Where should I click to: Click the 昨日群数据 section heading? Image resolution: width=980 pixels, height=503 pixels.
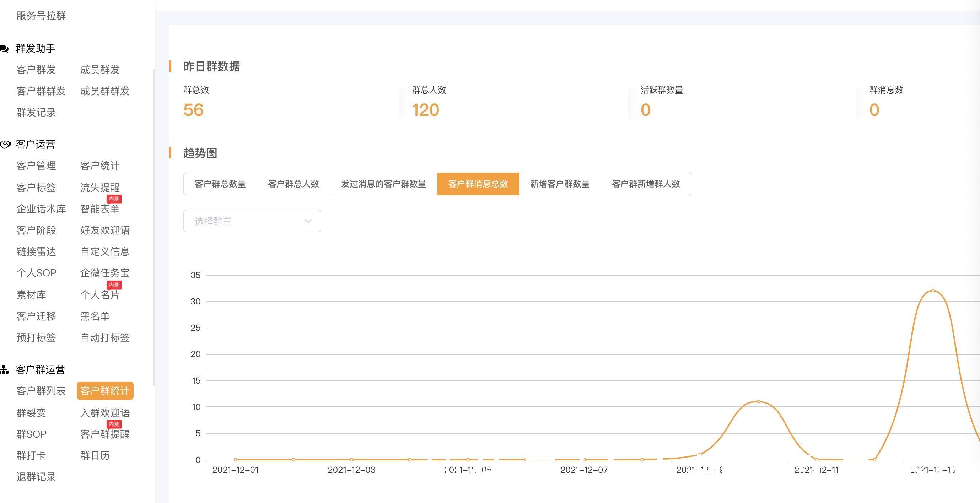point(211,66)
